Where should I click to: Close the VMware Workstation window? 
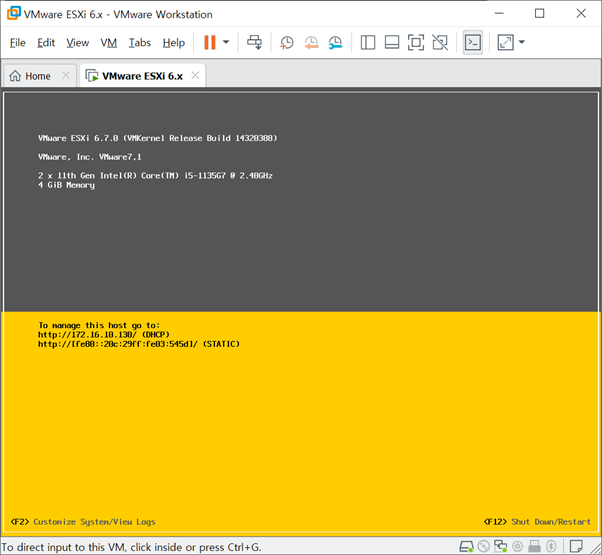tap(581, 13)
